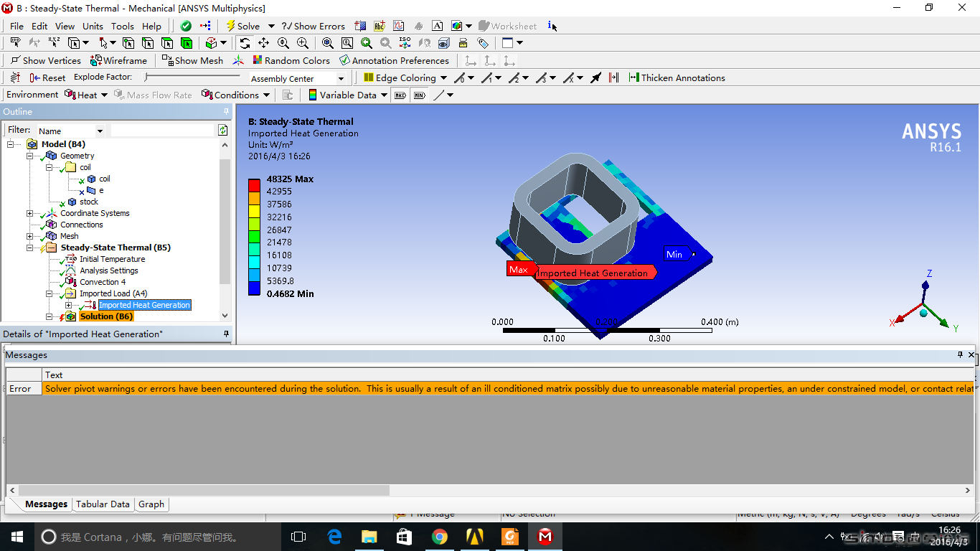Screen dimensions: 980x551
Task: Set the ISO isometric view
Action: click(x=405, y=43)
